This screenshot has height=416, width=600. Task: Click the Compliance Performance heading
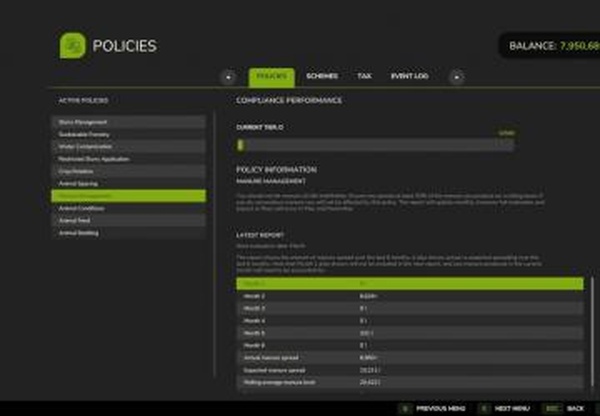point(289,100)
